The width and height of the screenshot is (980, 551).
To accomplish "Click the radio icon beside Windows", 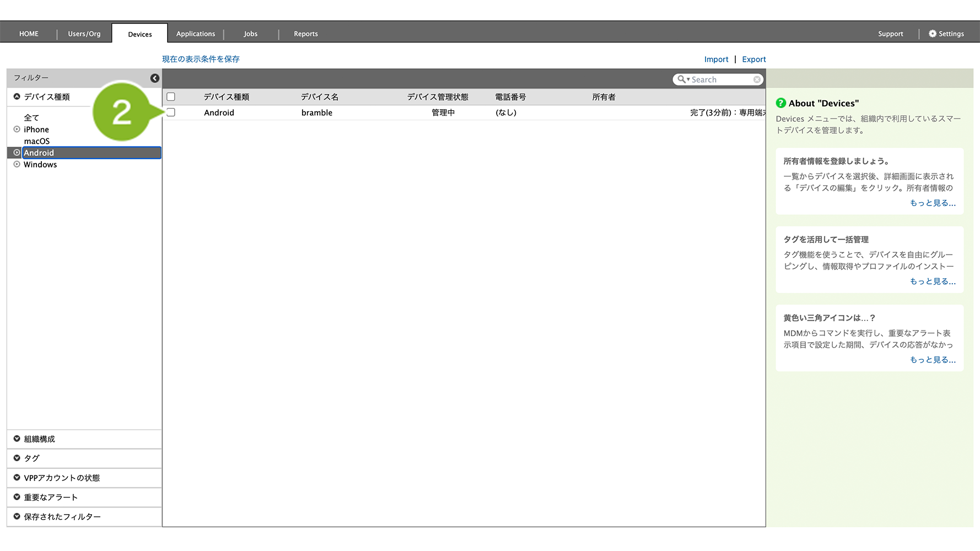I will click(17, 164).
